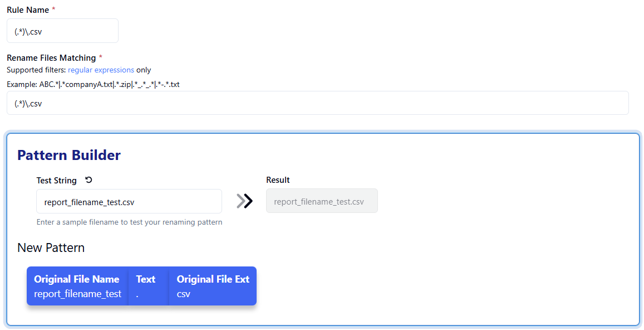Click the Example regex pattern line
Viewport: 644px width, 330px height.
tap(93, 85)
